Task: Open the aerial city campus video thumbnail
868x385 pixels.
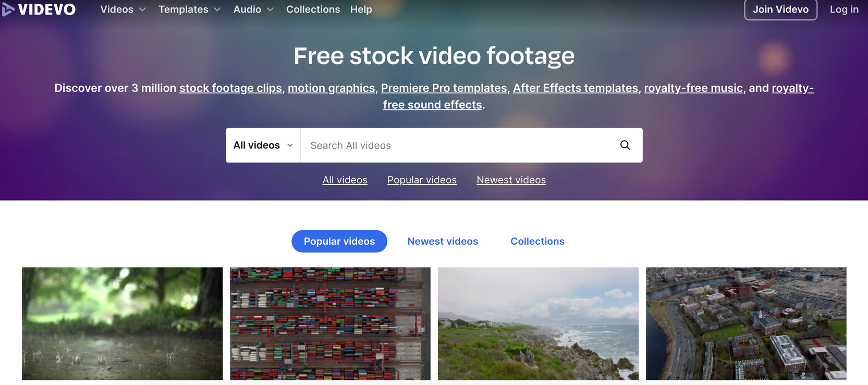Action: [x=746, y=324]
